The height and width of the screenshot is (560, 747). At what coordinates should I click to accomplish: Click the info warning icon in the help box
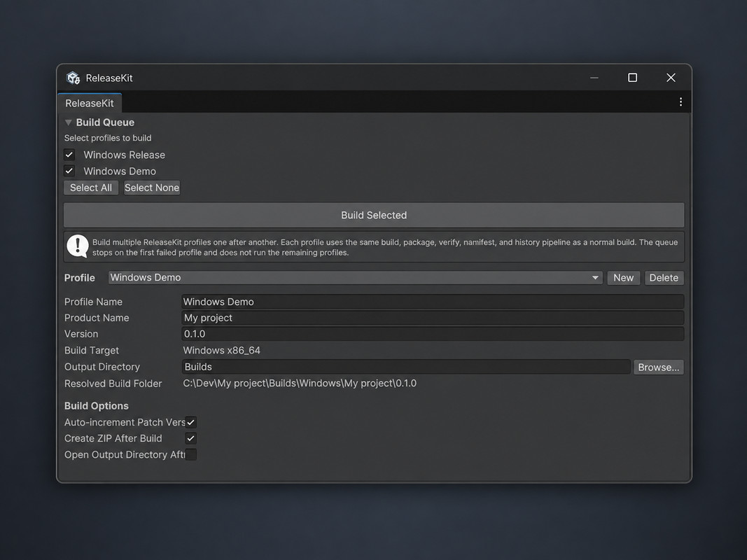pyautogui.click(x=78, y=246)
